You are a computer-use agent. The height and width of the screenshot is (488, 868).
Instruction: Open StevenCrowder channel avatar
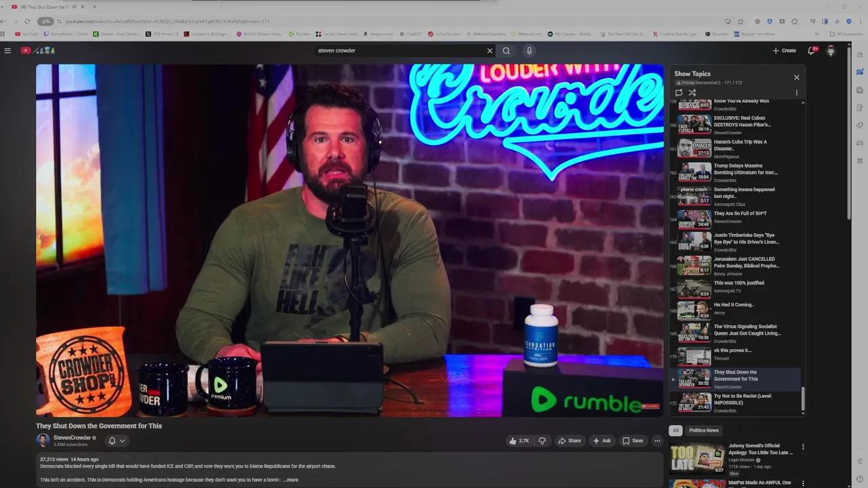click(43, 441)
